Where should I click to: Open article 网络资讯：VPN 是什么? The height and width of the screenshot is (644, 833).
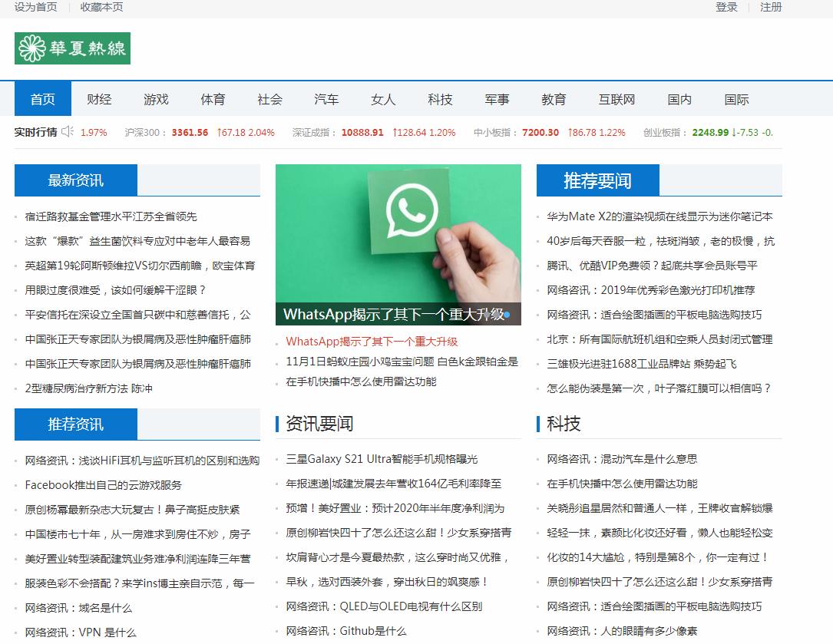pos(80,632)
